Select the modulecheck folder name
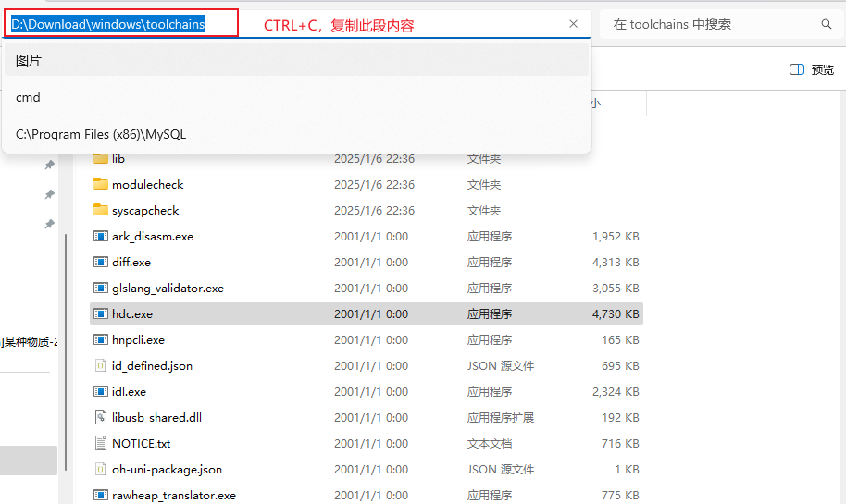This screenshot has width=846, height=504. click(x=148, y=184)
